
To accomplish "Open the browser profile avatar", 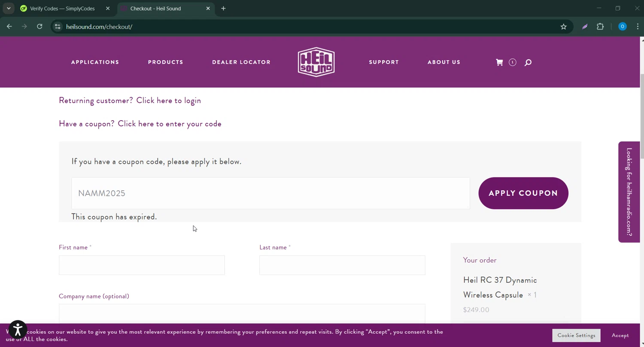I will click(622, 27).
